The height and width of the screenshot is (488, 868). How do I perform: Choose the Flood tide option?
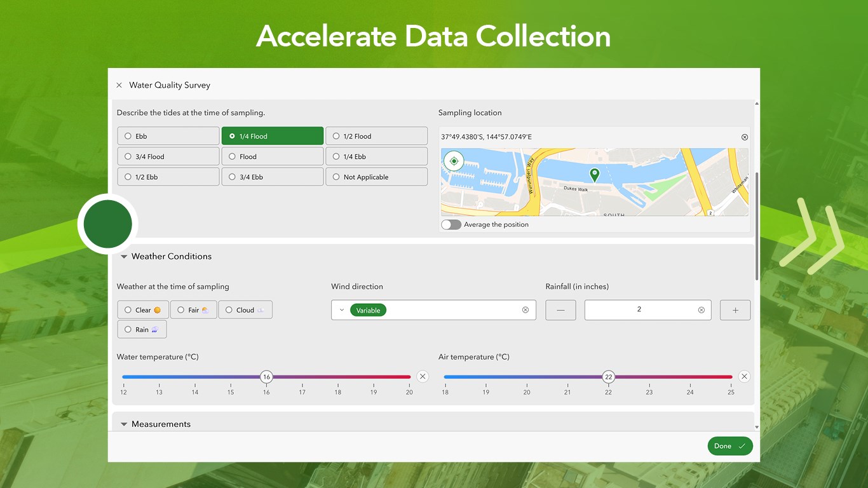tap(273, 156)
